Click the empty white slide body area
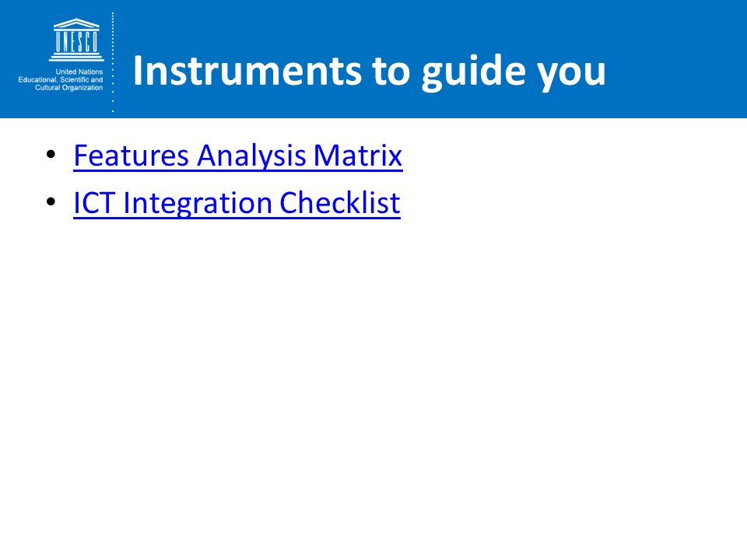Screen dimensions: 747x560 373,381
